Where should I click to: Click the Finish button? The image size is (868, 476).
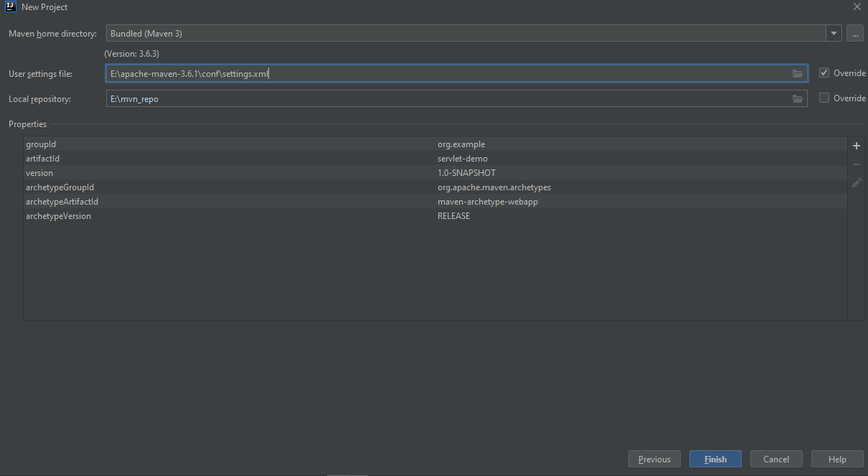(x=715, y=459)
